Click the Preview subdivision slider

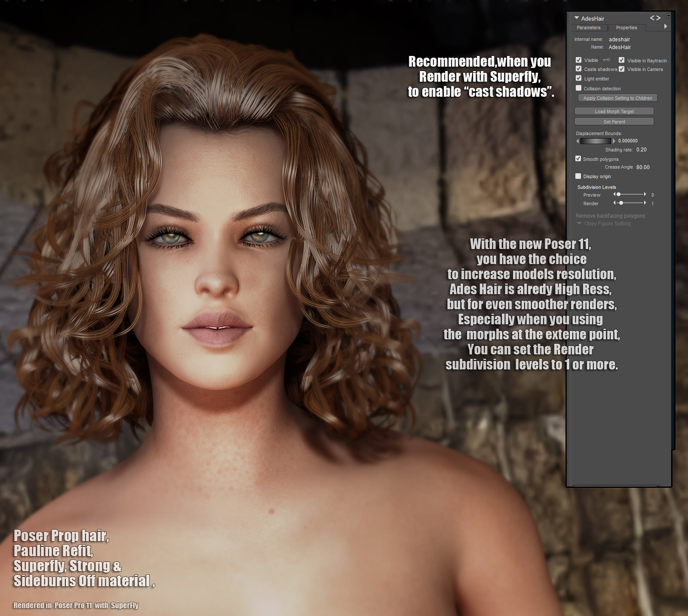(630, 194)
